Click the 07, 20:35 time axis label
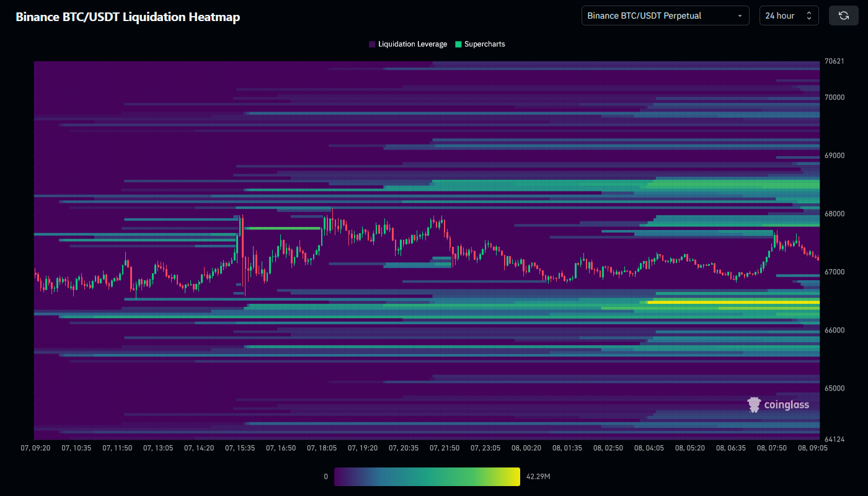This screenshot has height=496, width=868. 402,448
